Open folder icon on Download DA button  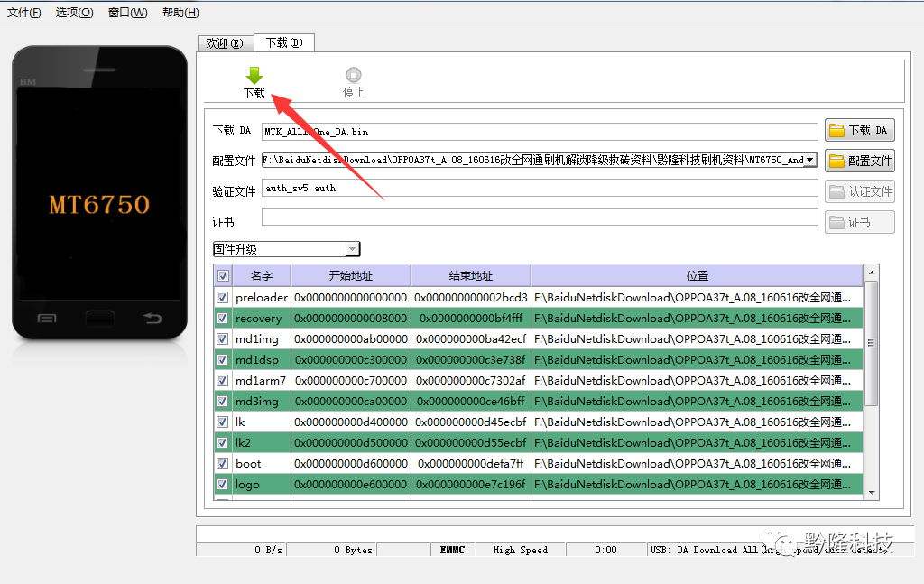(836, 130)
